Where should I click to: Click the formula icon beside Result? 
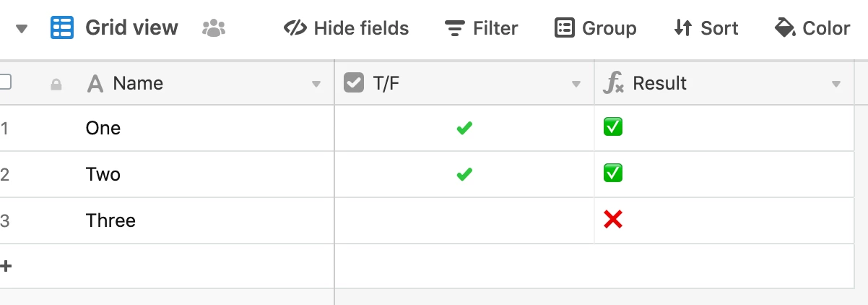point(613,84)
